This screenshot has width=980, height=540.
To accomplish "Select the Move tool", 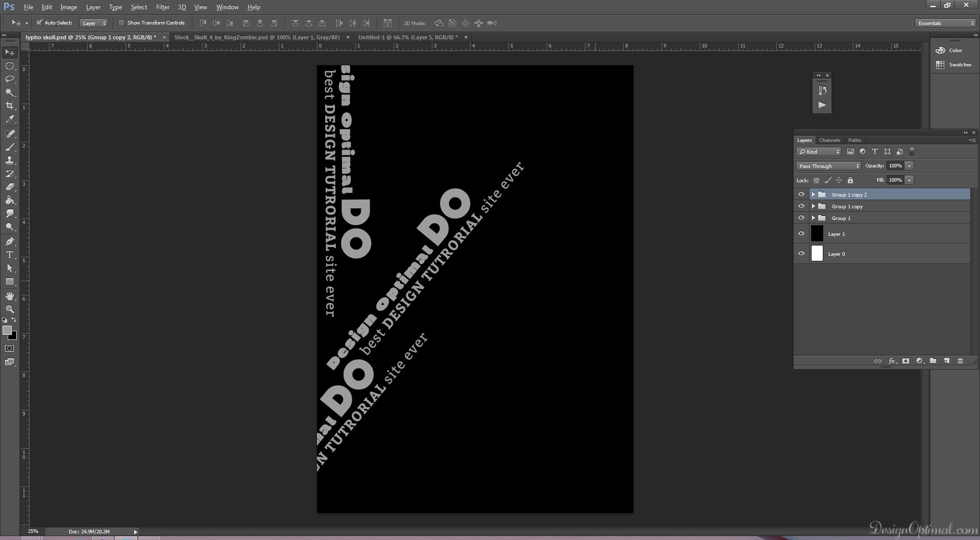I will (10, 53).
